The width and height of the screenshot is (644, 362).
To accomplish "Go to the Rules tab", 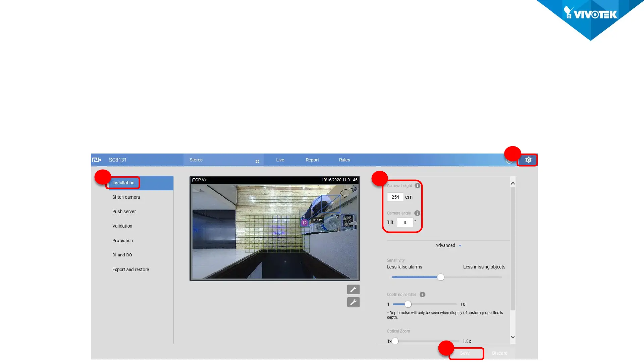I will point(344,160).
